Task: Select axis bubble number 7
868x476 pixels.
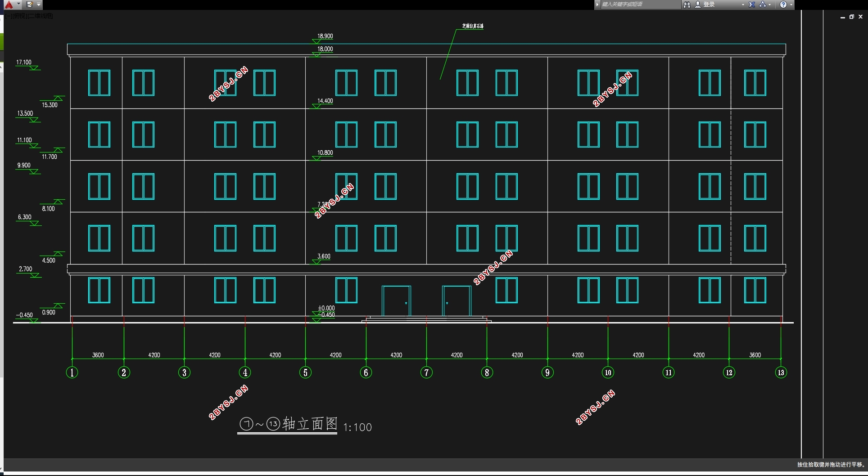Action: click(x=426, y=373)
